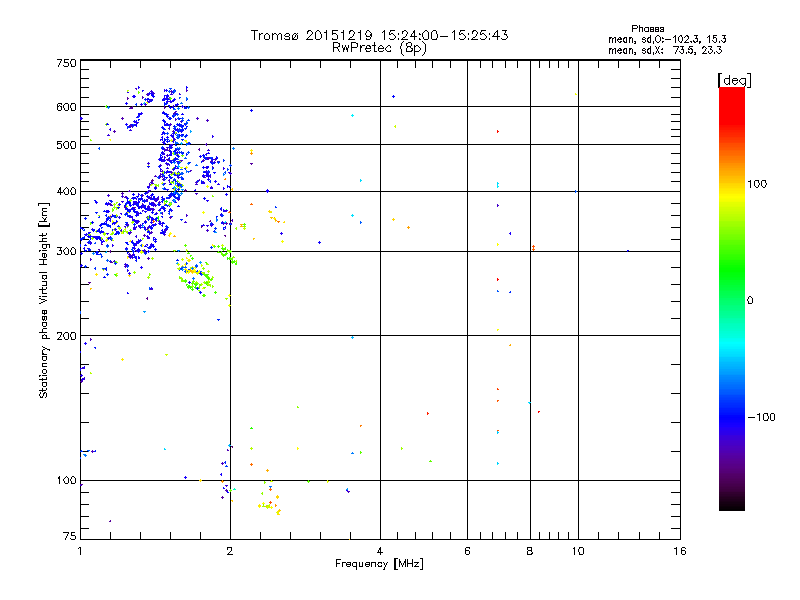This screenshot has height=600, width=800.
Task: Click the frequency axis tick label 4
Action: click(x=380, y=551)
